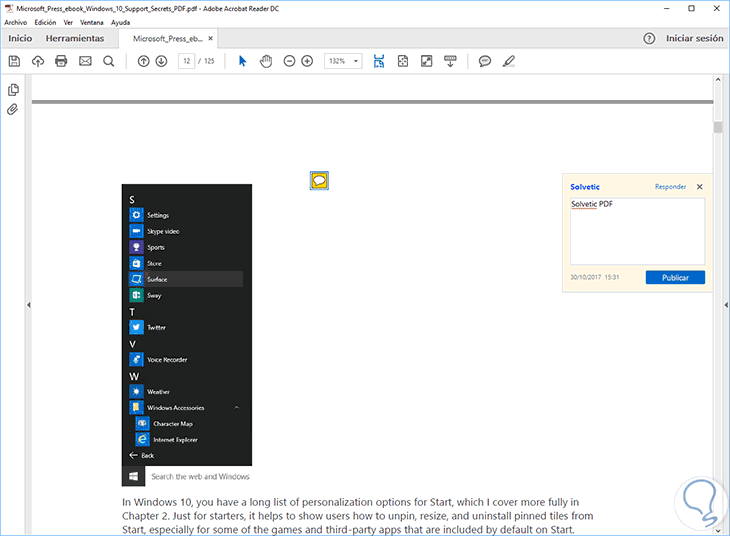Enable scrolling fit-width mode icon
This screenshot has height=536, width=730.
click(x=379, y=61)
